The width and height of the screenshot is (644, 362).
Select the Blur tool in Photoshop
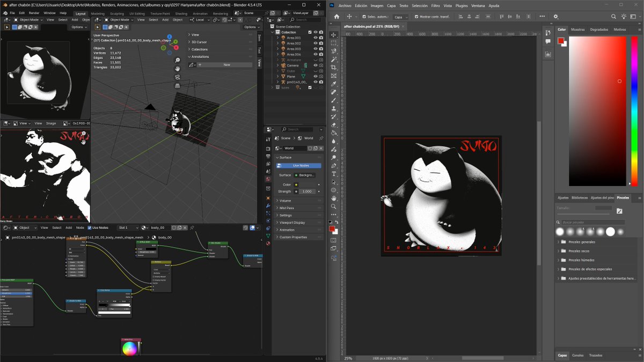(334, 142)
